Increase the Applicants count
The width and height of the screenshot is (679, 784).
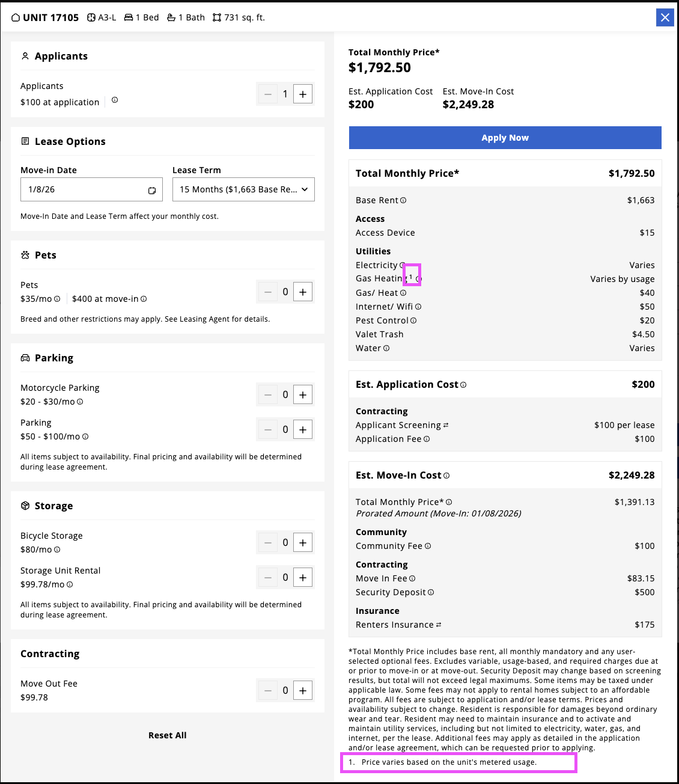303,94
